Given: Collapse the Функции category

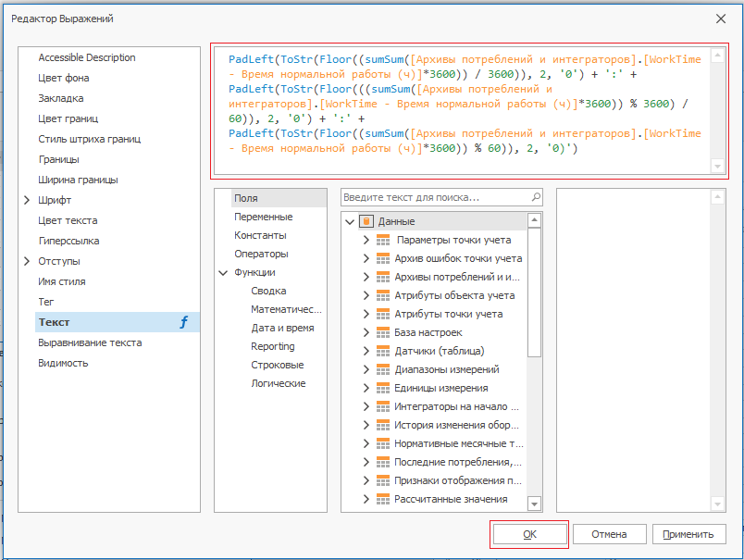Looking at the screenshot, I should 223,273.
